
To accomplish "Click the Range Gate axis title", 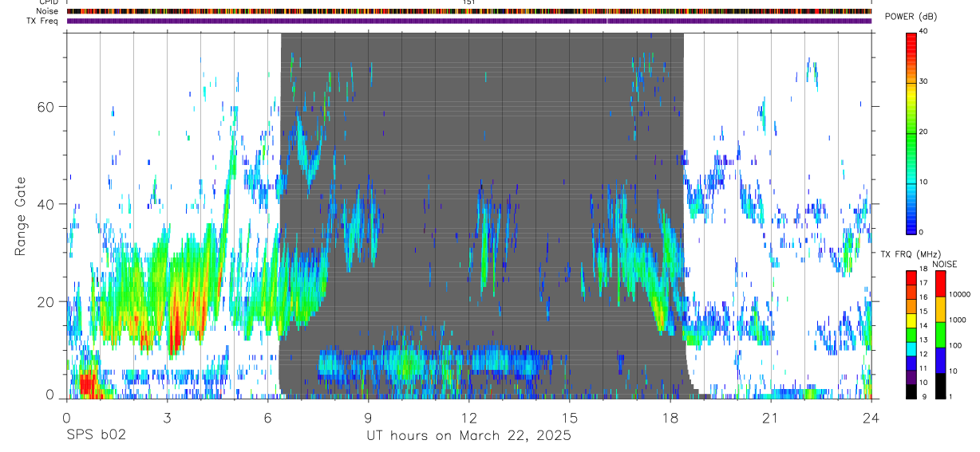I will point(20,216).
